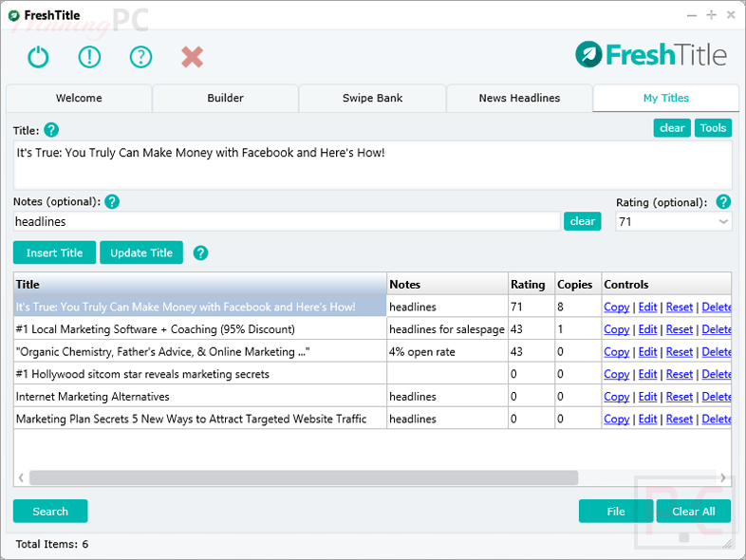Clear the Notes field with clear button
Screen dimensions: 746x560
pyautogui.click(x=583, y=221)
